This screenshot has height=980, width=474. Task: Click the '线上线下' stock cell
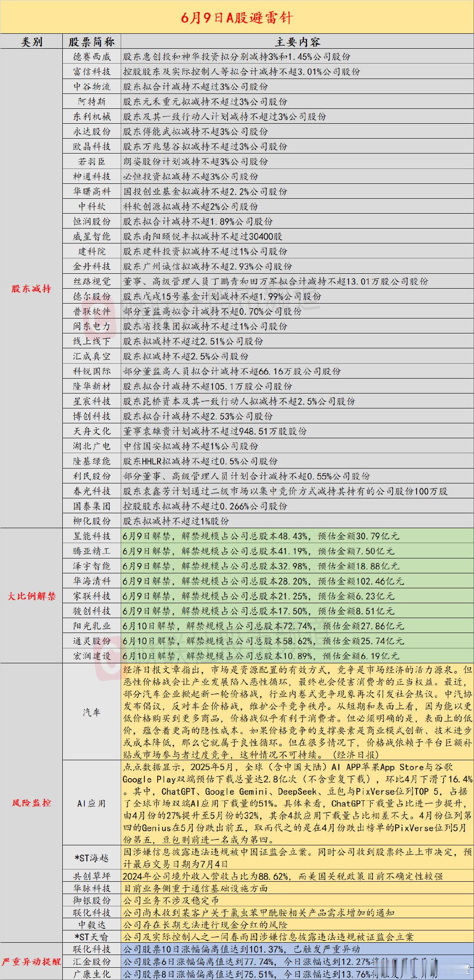(92, 341)
